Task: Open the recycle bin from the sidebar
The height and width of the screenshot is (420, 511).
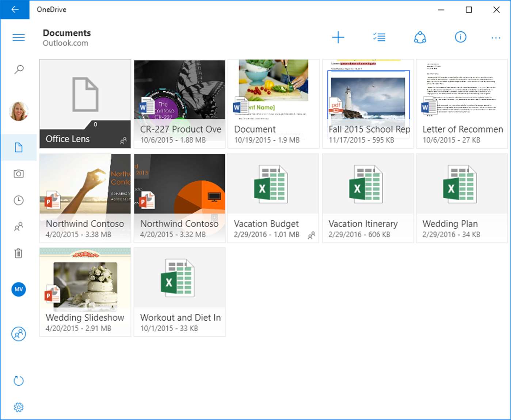Action: [x=19, y=253]
